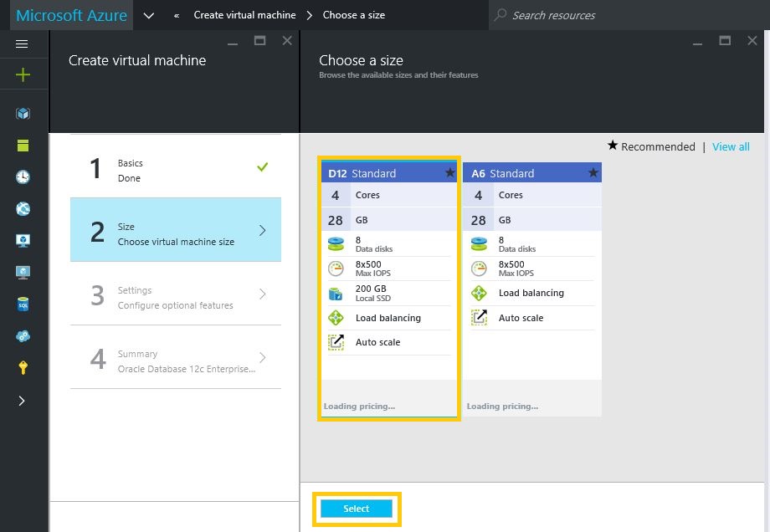Click the Microsoft Azure logo
The image size is (770, 532).
(72, 15)
